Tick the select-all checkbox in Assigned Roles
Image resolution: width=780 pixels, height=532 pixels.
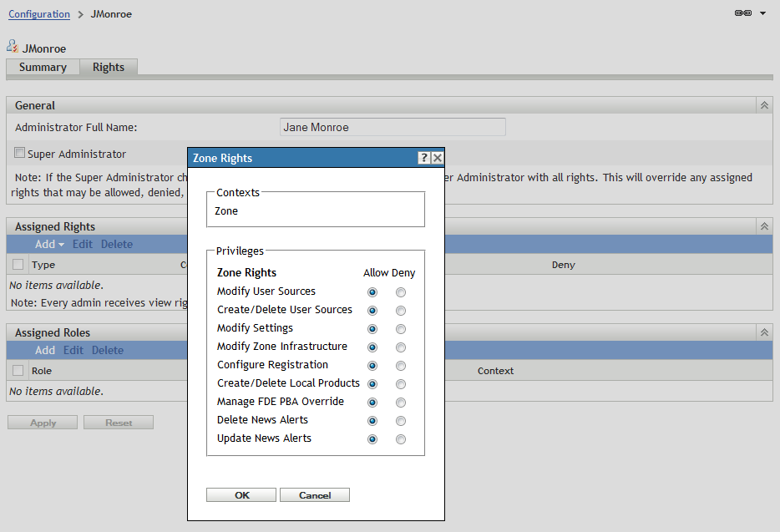coord(18,371)
